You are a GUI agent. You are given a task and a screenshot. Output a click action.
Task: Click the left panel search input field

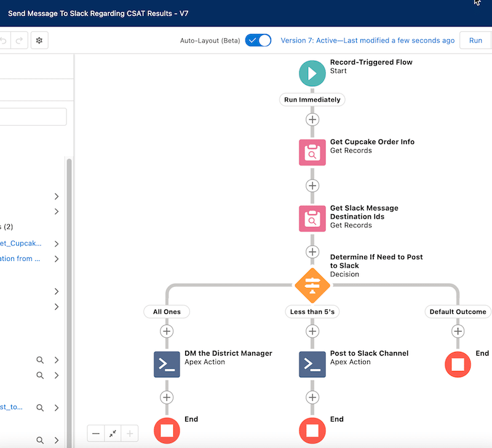[x=33, y=117]
